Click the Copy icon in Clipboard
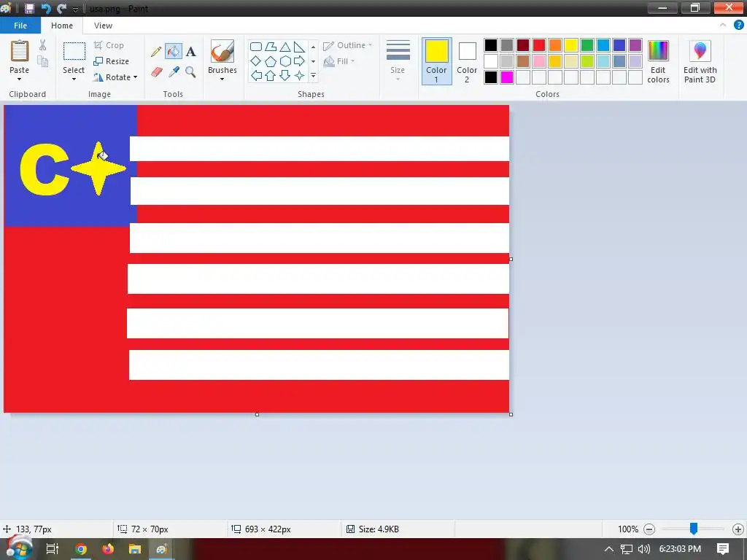 click(x=43, y=61)
